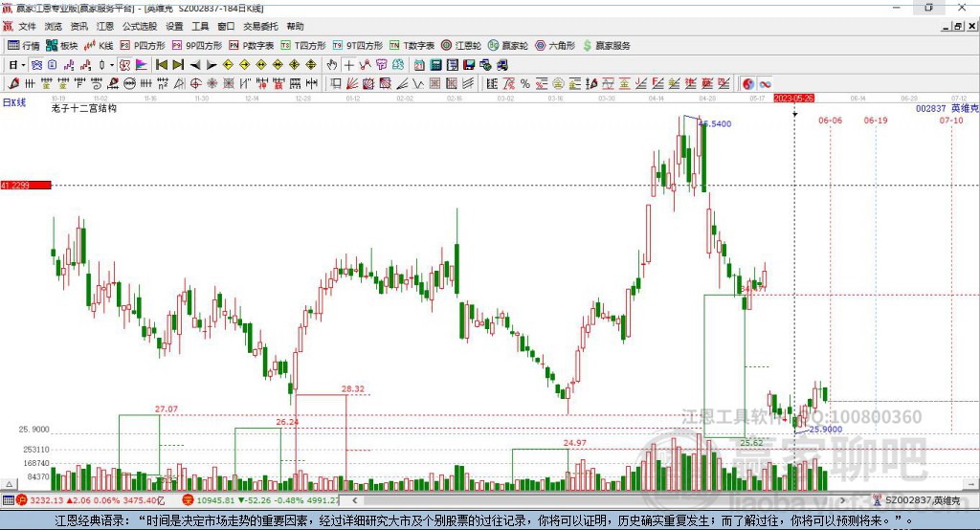Click the 日K线 label
Screen dimensions: 980x530
click(x=14, y=102)
